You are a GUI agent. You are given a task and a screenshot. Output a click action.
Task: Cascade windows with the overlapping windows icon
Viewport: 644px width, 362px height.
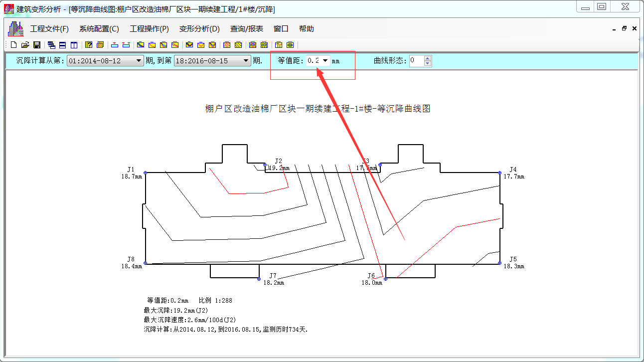tap(51, 45)
